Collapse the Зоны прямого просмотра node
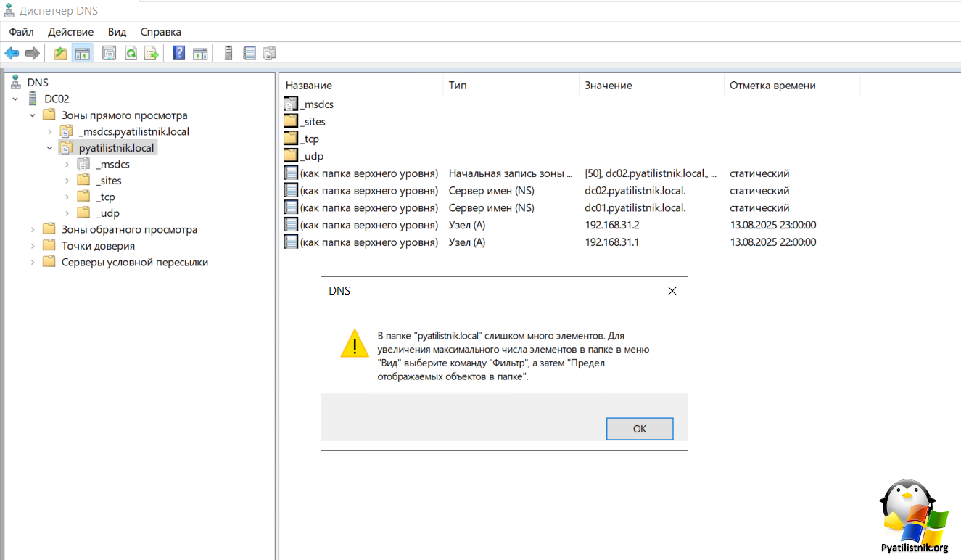 click(32, 115)
